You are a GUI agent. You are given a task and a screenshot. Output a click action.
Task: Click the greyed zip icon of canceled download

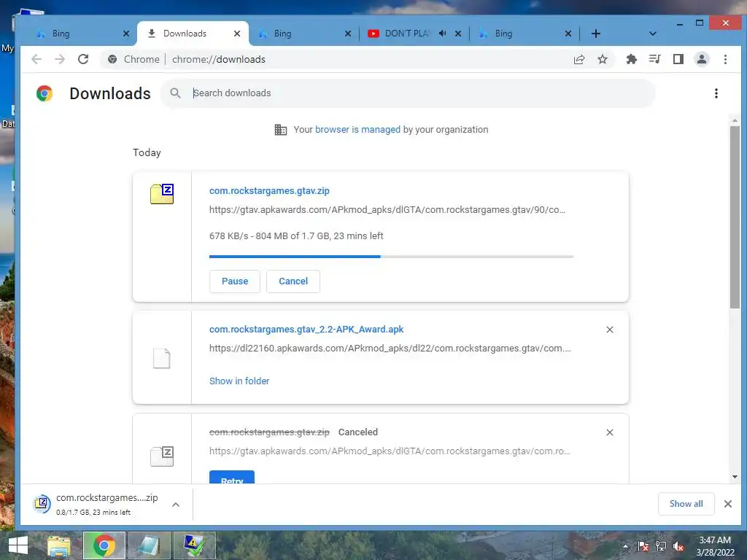(x=162, y=456)
